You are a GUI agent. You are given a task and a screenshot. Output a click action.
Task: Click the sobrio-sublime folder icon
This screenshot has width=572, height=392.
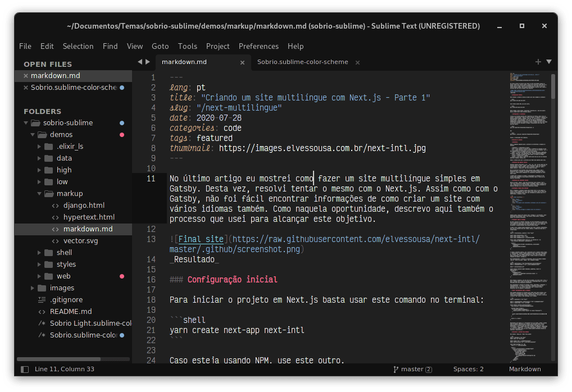[x=35, y=123]
